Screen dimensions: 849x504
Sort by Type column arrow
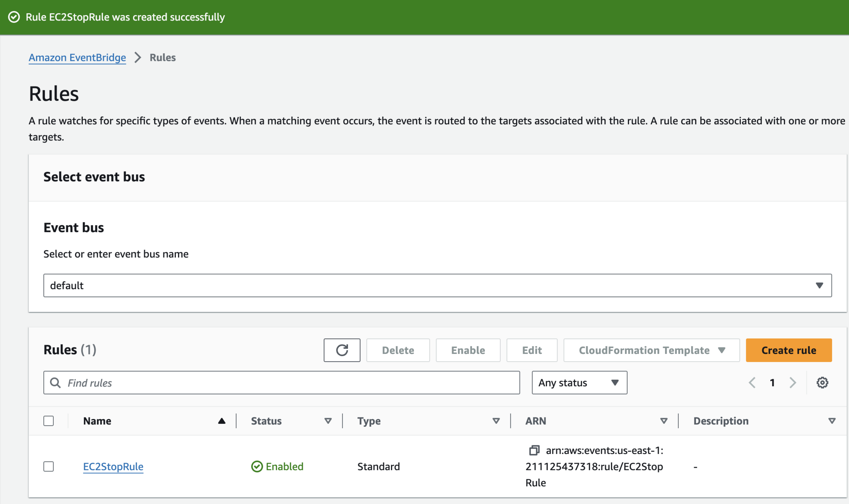(x=496, y=421)
